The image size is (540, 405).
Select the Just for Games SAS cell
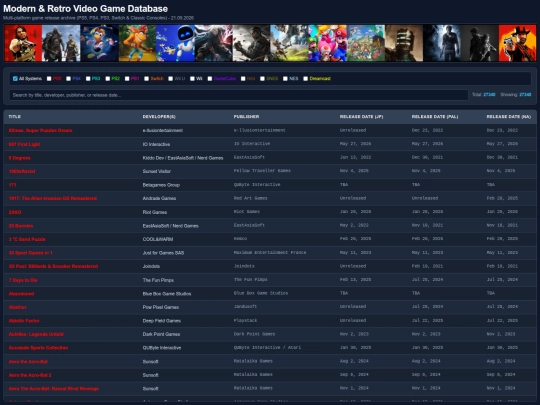[x=163, y=253]
